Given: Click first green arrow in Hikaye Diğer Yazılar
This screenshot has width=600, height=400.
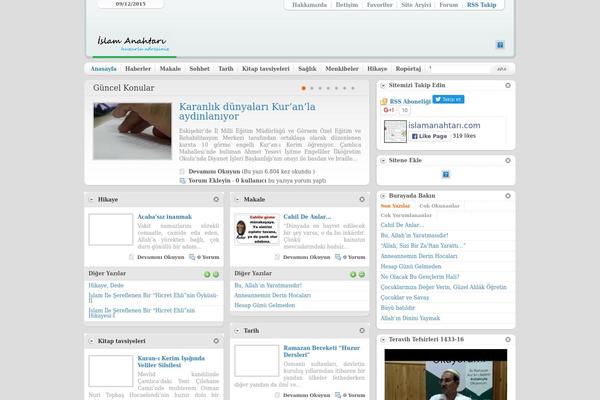Looking at the screenshot, I should (207, 274).
